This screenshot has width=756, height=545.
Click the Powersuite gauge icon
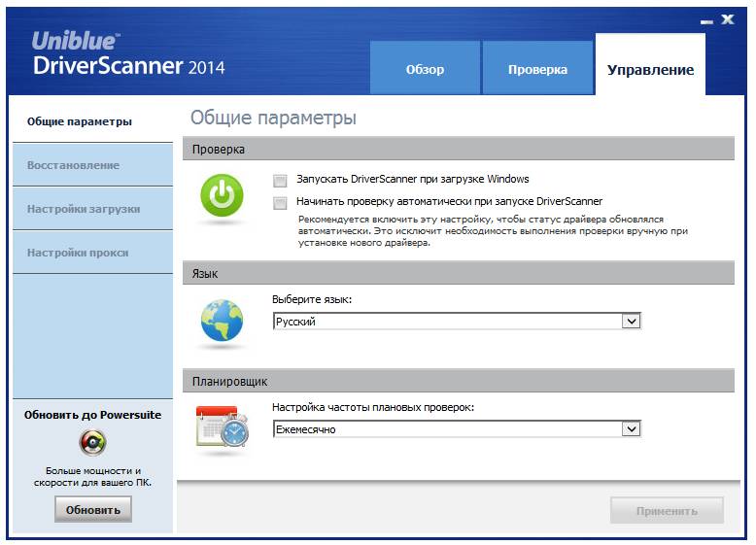[92, 443]
